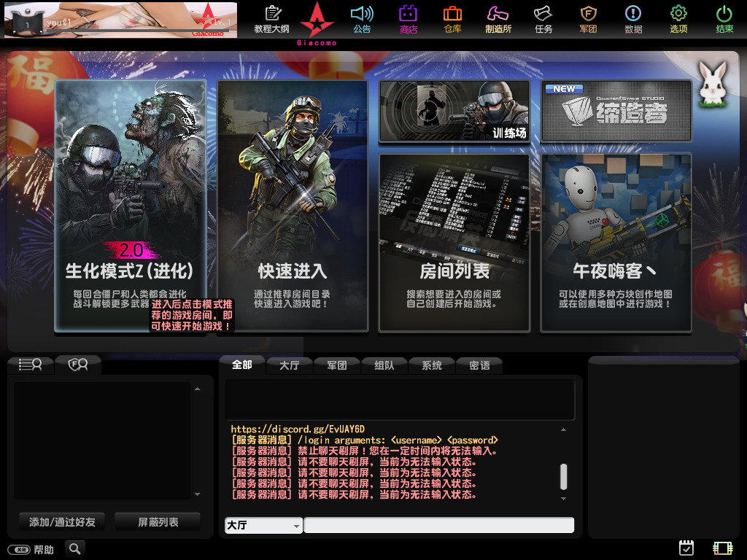This screenshot has height=560, width=747.
Task: Open the 大厅 chat channel dropdown
Action: pos(263,525)
